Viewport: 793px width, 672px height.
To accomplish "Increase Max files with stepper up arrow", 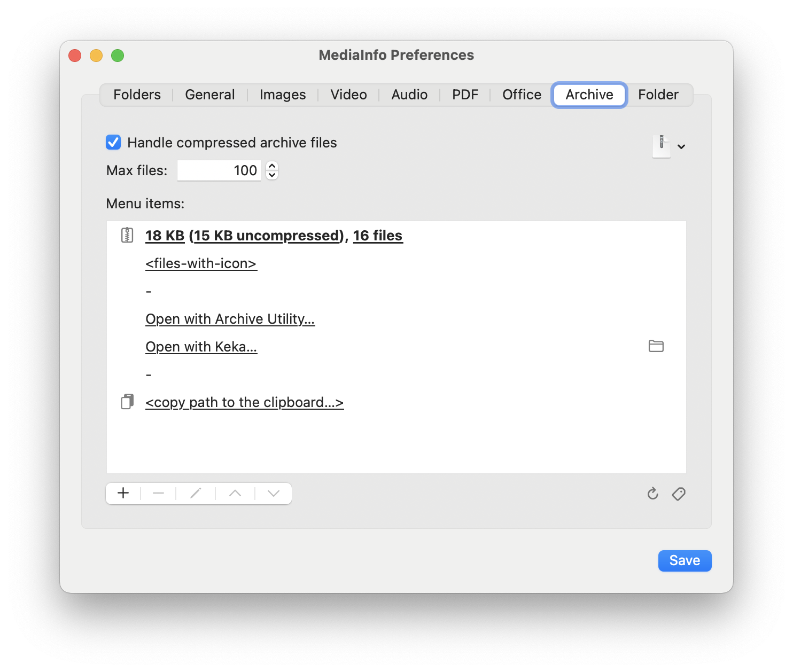I will tap(272, 166).
